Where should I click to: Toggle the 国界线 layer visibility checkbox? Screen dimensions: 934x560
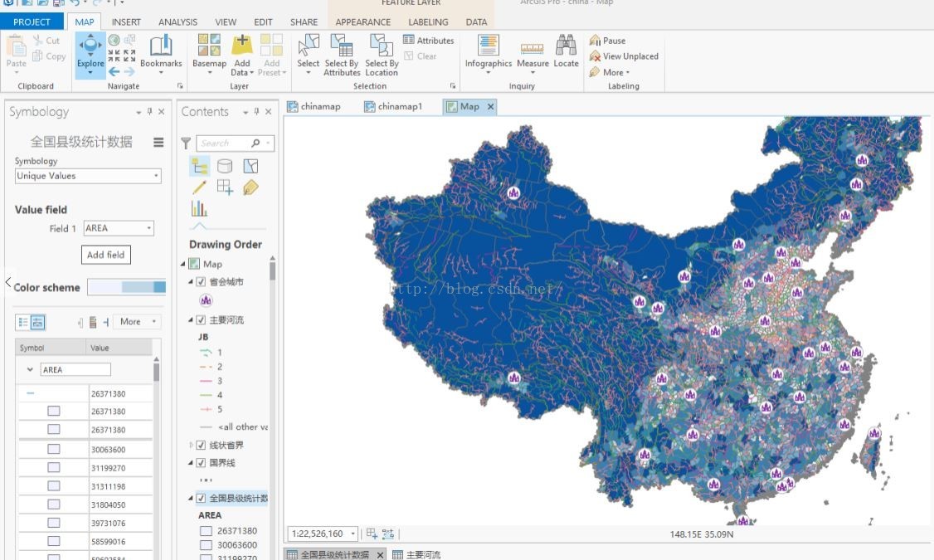click(x=201, y=463)
